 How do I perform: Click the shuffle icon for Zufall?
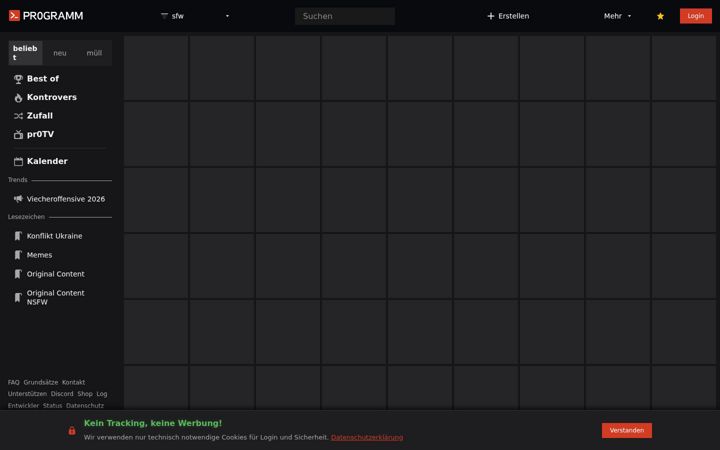pos(18,116)
